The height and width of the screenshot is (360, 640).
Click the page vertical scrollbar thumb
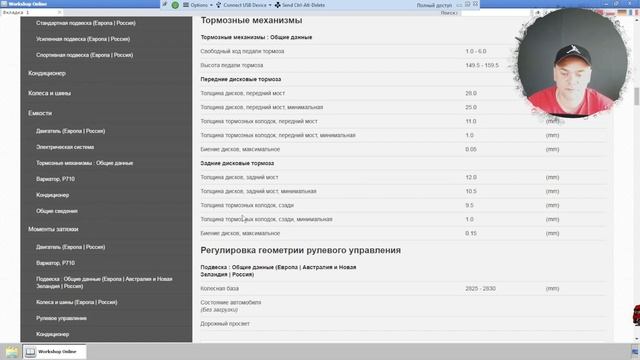tap(636, 96)
